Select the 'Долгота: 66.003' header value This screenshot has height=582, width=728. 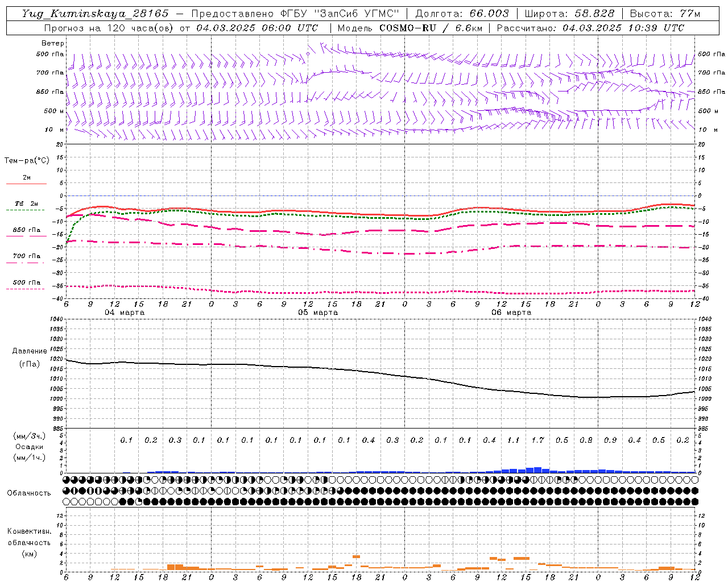pos(462,14)
